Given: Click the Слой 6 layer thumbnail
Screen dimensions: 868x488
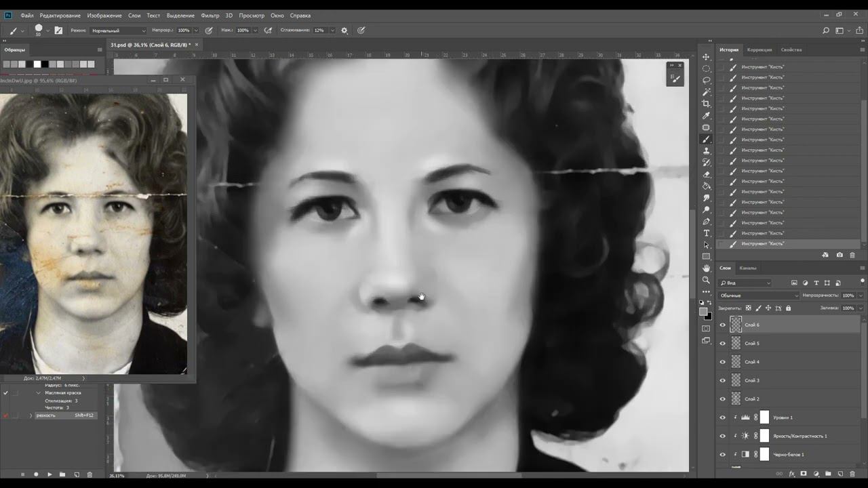Looking at the screenshot, I should (x=736, y=325).
